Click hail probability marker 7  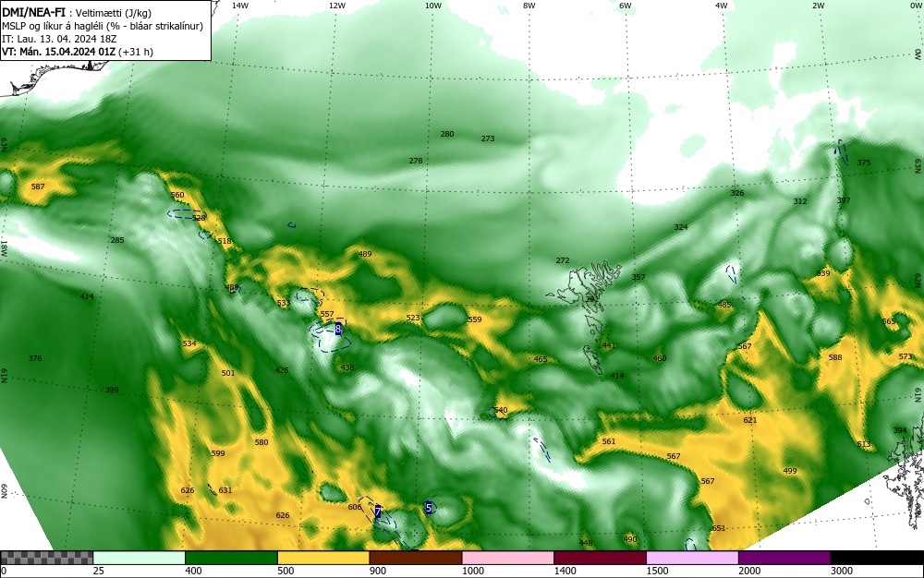378,512
